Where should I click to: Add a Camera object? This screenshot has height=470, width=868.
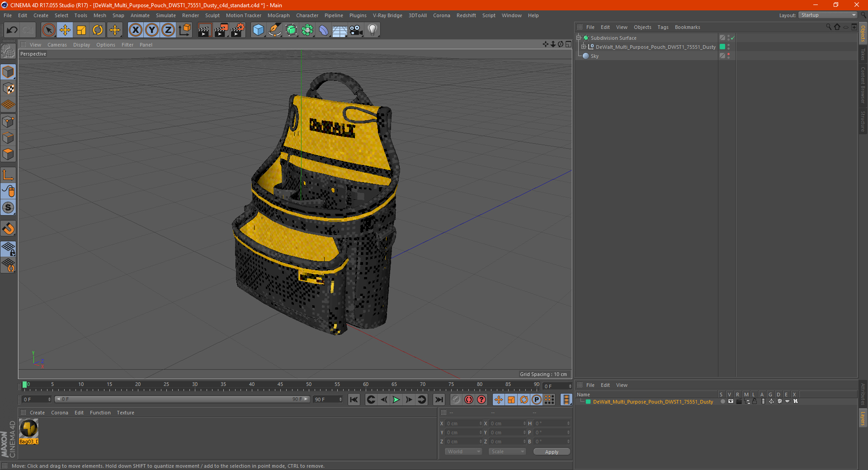click(x=356, y=30)
